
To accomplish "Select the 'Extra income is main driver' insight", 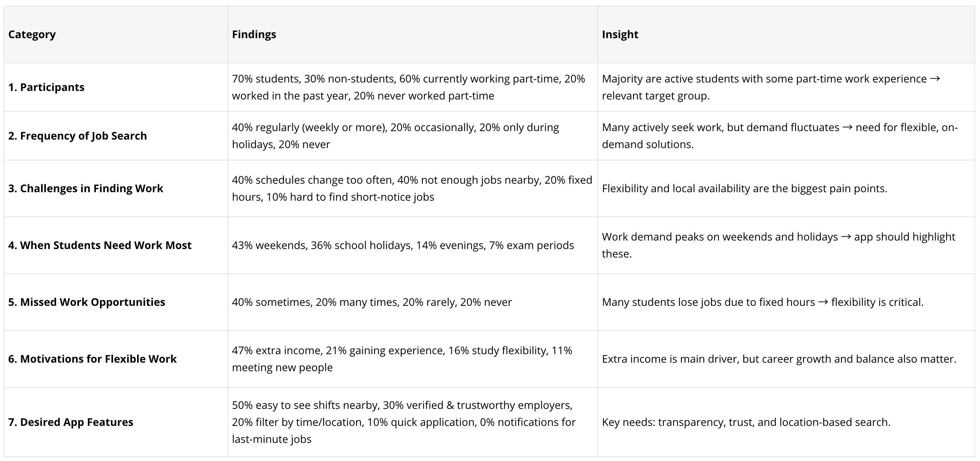I will point(779,359).
